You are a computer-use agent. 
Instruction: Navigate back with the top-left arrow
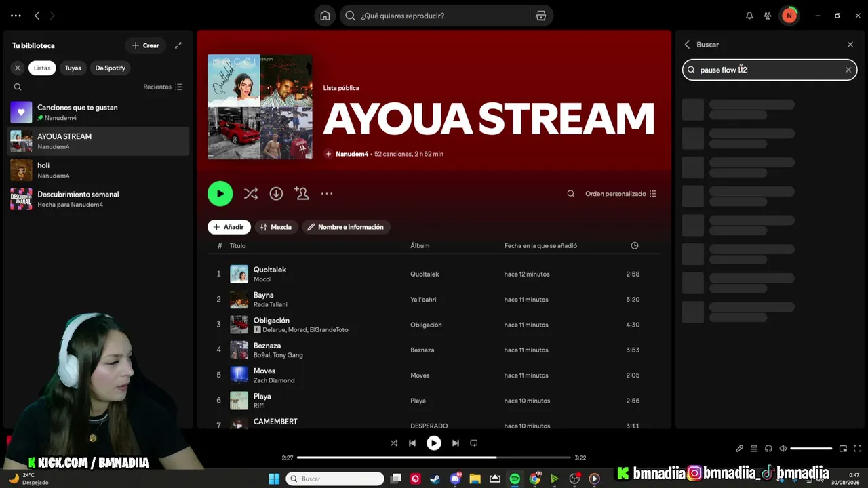37,16
